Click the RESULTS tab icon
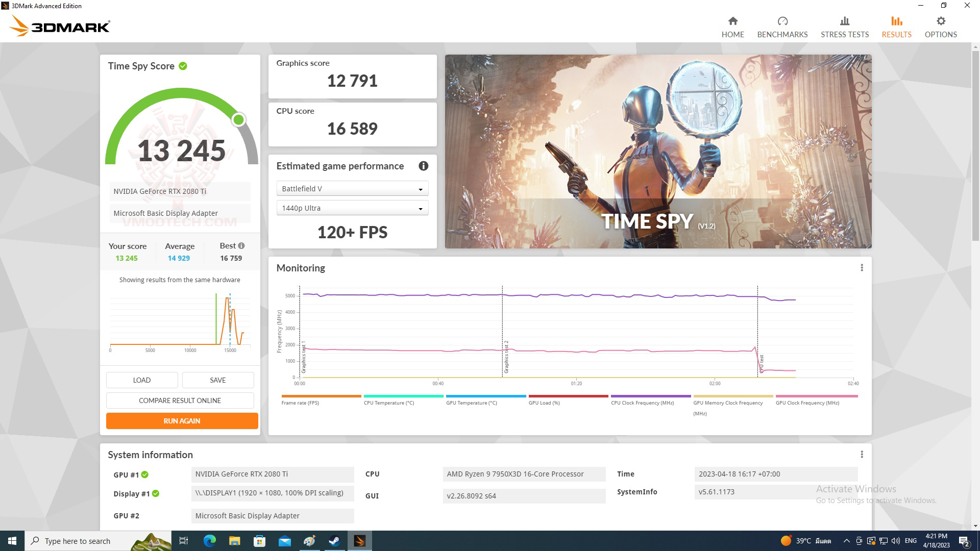This screenshot has height=551, width=980. (896, 21)
